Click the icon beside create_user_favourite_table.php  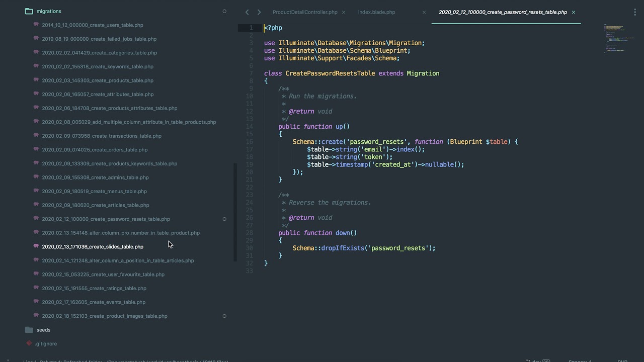click(x=36, y=274)
